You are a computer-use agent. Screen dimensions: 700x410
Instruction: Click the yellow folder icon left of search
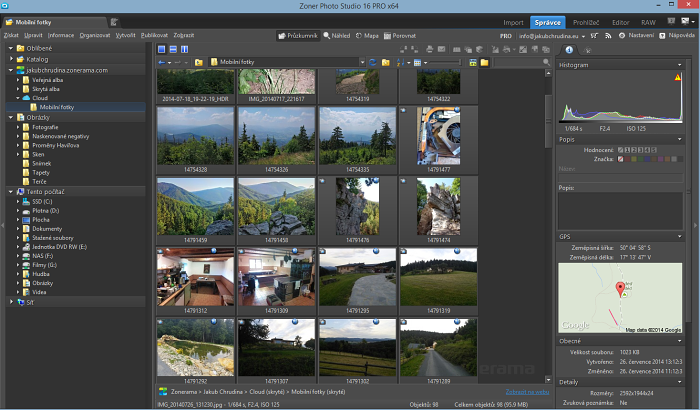(484, 63)
